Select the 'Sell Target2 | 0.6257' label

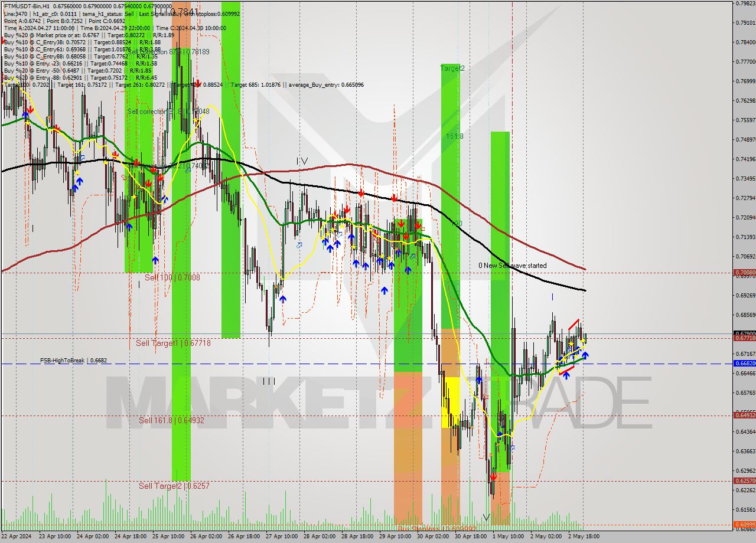click(174, 486)
